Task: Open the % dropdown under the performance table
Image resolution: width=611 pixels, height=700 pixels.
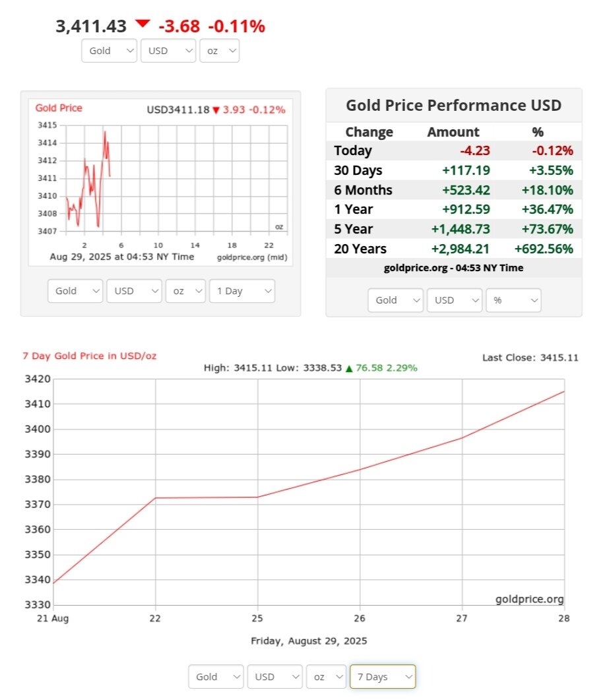Action: [x=513, y=300]
